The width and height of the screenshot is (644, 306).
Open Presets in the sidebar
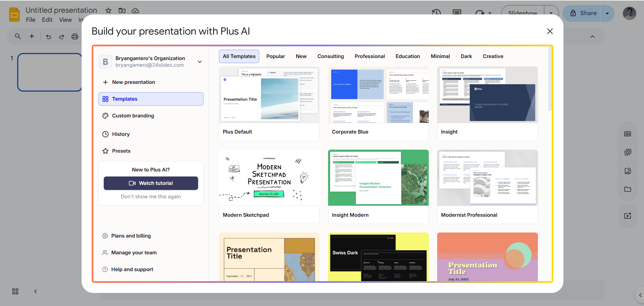tap(151, 151)
